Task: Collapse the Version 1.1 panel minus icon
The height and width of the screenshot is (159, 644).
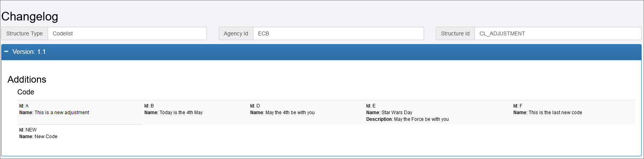Action: [6, 52]
